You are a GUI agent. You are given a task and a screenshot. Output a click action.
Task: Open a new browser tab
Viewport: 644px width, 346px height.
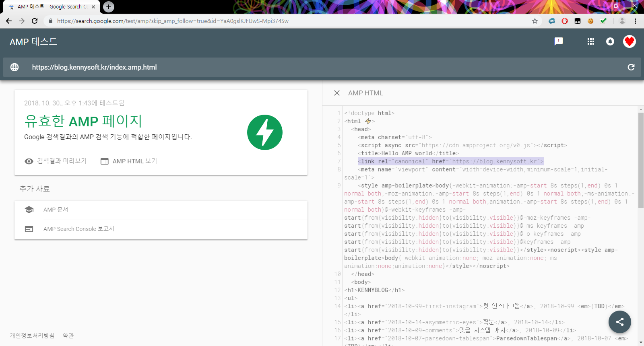pyautogui.click(x=109, y=7)
